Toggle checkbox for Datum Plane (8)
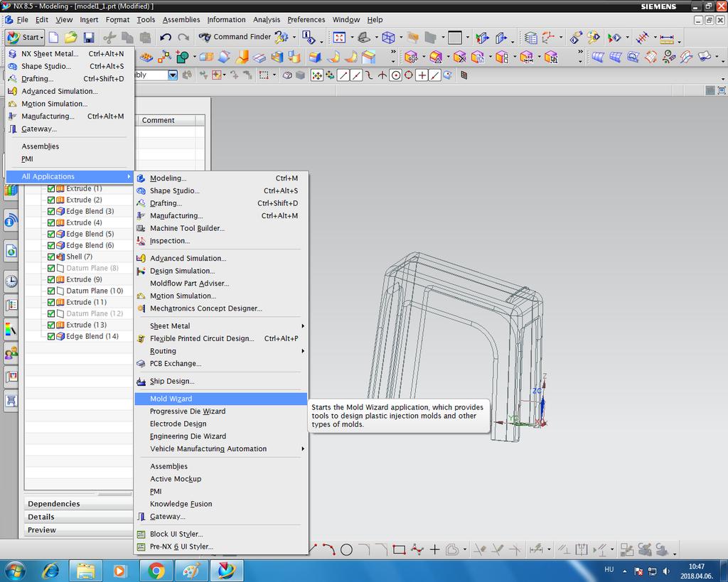This screenshot has width=728, height=582. (51, 268)
